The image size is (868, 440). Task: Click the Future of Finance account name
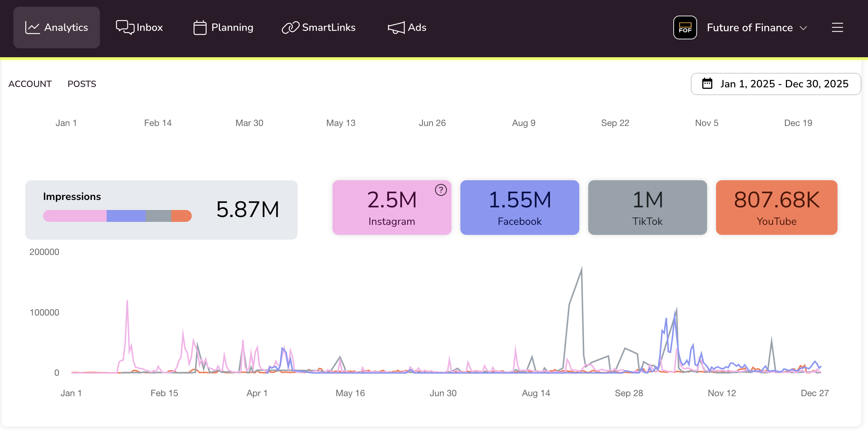click(x=749, y=27)
